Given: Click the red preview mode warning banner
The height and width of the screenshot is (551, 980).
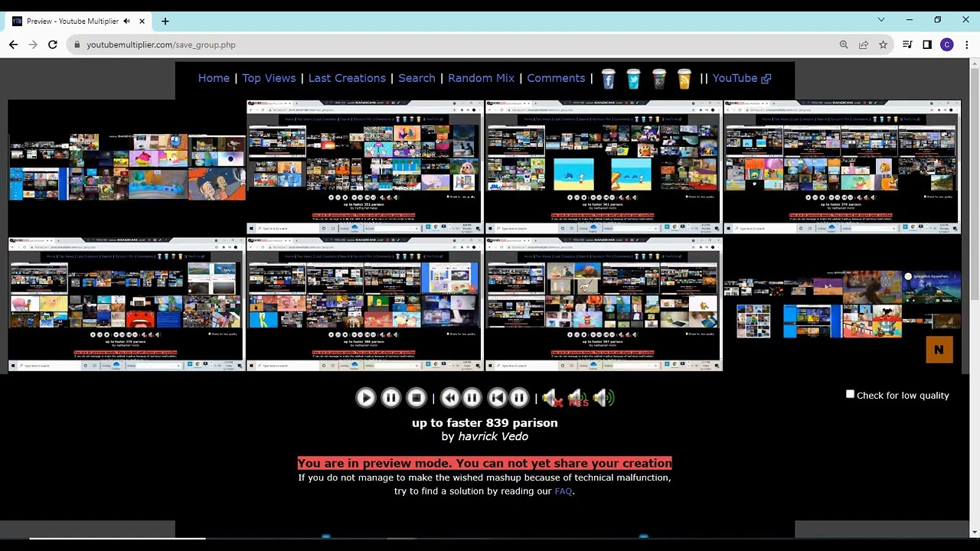Looking at the screenshot, I should pos(485,463).
